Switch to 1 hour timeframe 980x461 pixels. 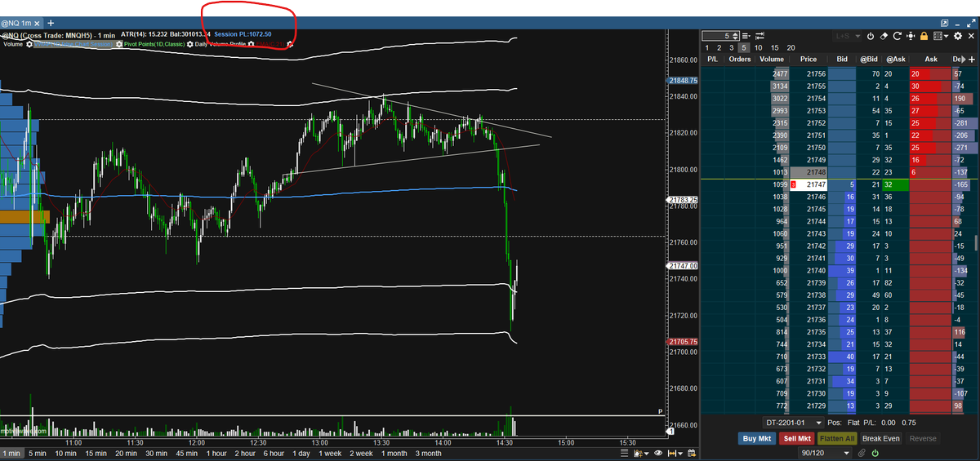216,453
